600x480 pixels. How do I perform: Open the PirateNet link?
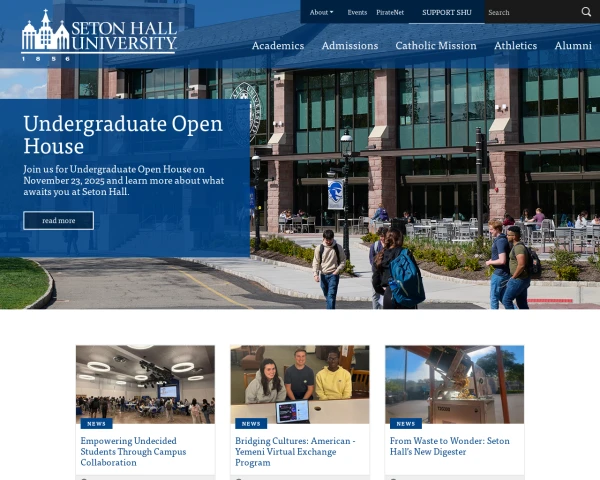[390, 12]
